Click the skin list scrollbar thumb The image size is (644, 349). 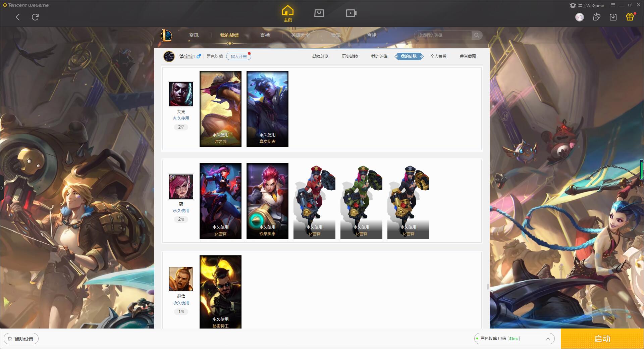(x=488, y=287)
